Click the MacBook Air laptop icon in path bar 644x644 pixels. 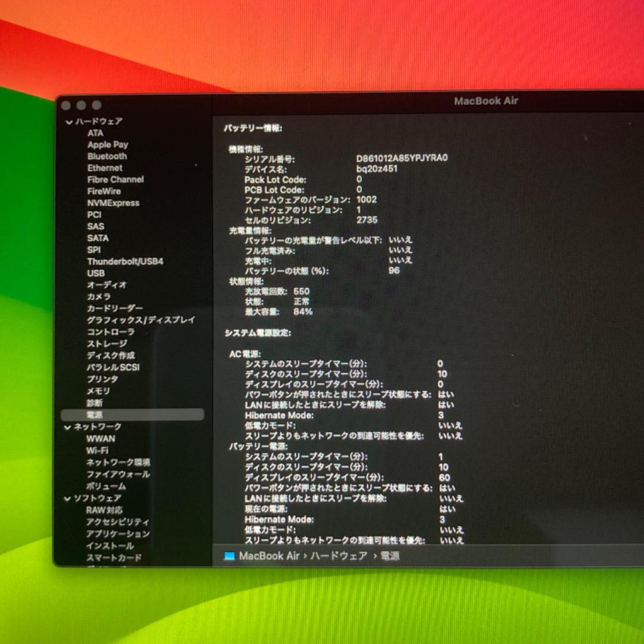[230, 556]
